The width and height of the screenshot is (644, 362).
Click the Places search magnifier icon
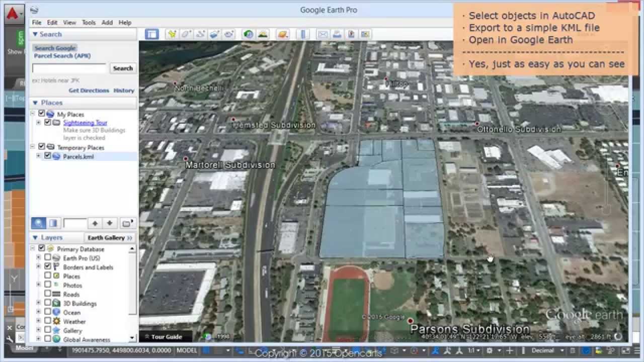(38, 223)
